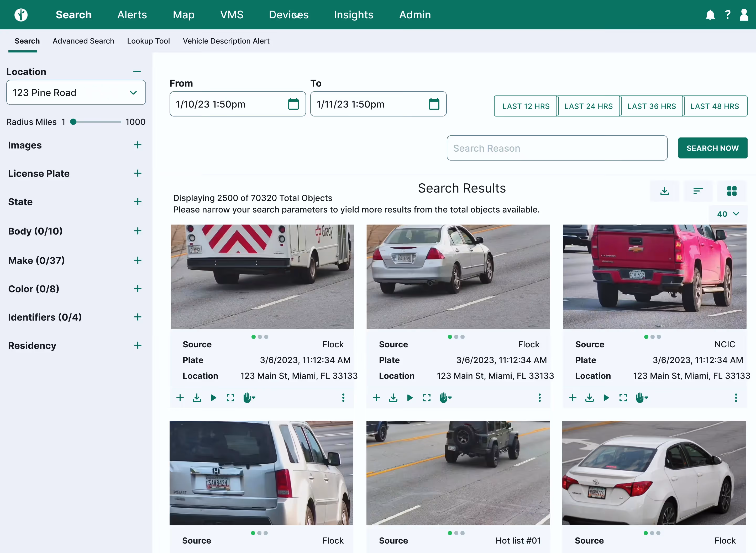Click the SEARCH NOW button
Viewport: 756px width, 553px height.
pyautogui.click(x=712, y=148)
